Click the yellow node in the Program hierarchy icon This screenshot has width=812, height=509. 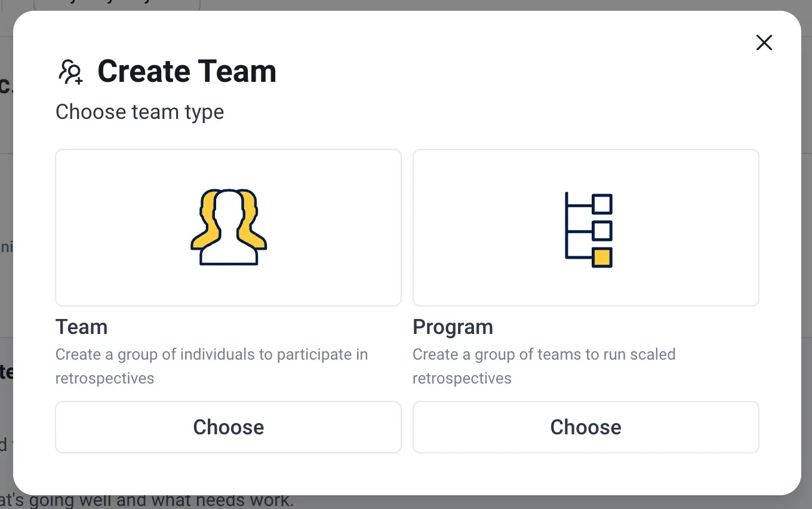click(x=602, y=256)
